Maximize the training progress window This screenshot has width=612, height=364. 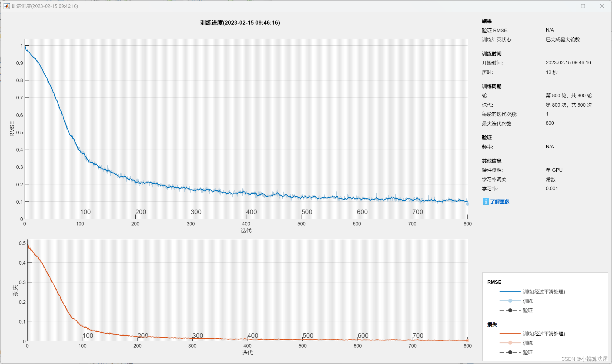(x=583, y=6)
